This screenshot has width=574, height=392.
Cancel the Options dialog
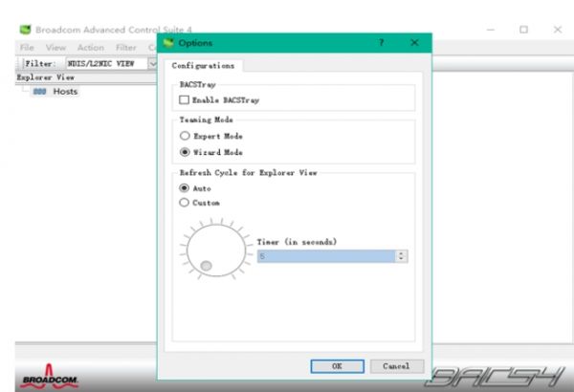397,366
